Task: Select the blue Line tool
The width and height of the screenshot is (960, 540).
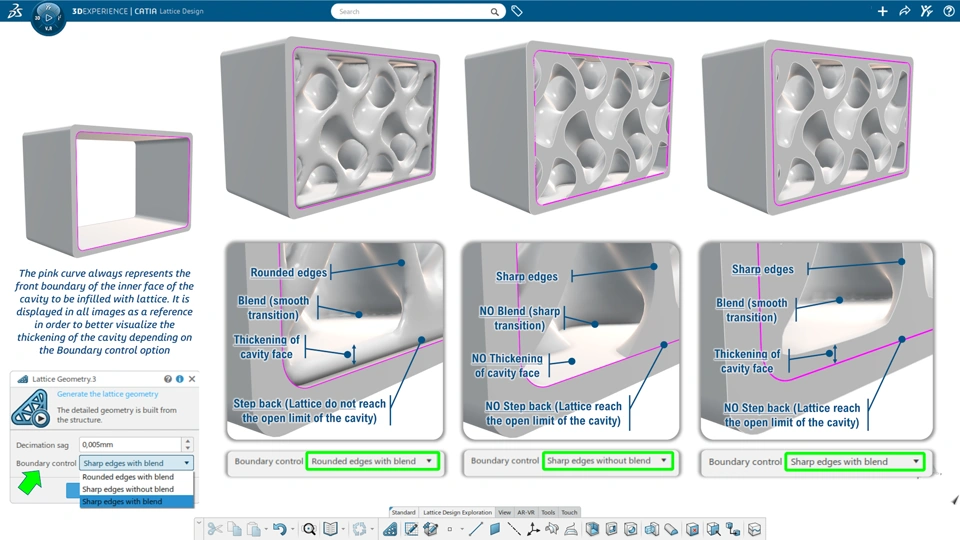Action: pyautogui.click(x=476, y=529)
